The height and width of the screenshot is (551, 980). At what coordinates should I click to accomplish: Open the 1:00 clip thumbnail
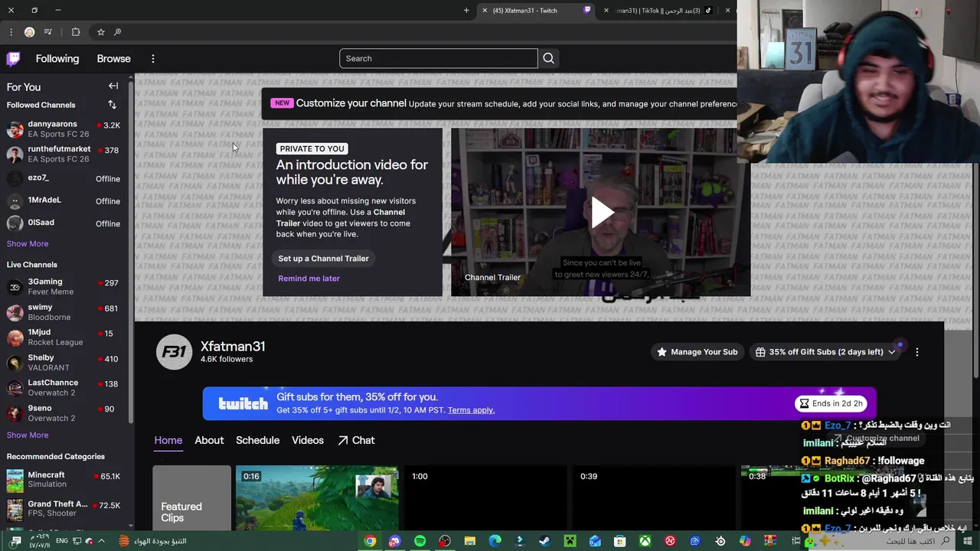tap(485, 497)
